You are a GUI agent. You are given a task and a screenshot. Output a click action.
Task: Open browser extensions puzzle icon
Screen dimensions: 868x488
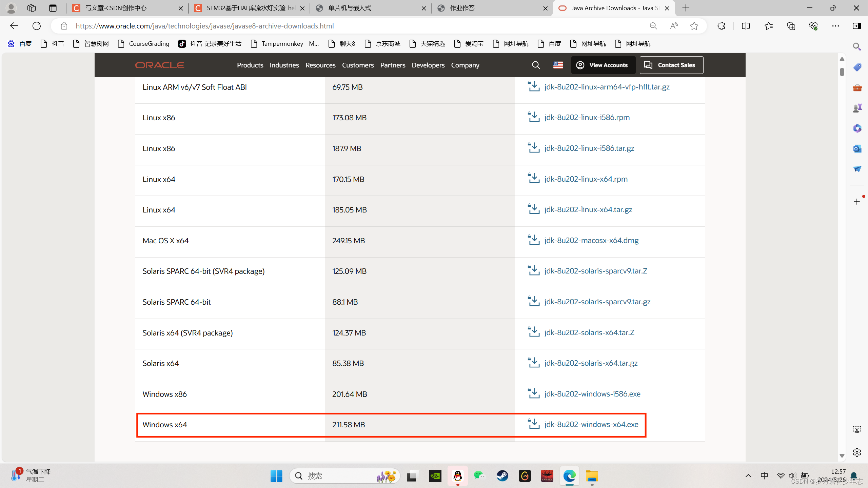(721, 26)
